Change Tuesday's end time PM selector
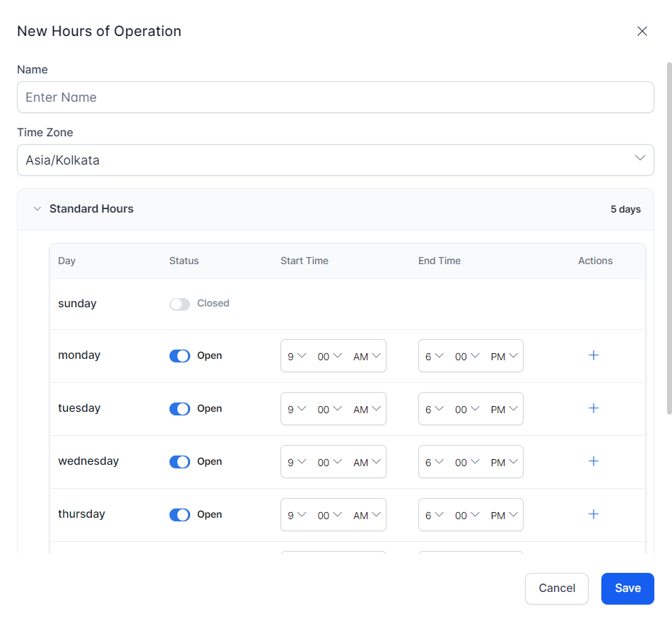The width and height of the screenshot is (672, 623). pyautogui.click(x=506, y=409)
